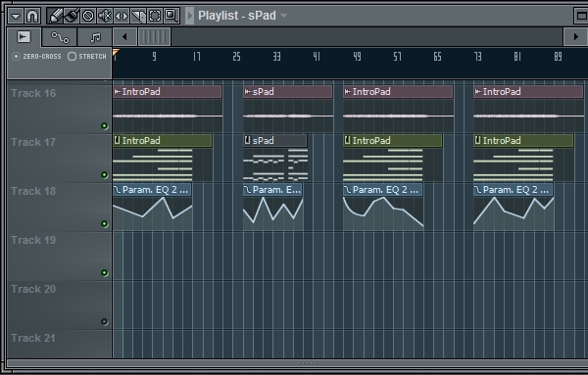Mute Track 19 via its green light
This screenshot has height=375, width=588.
pyautogui.click(x=105, y=273)
